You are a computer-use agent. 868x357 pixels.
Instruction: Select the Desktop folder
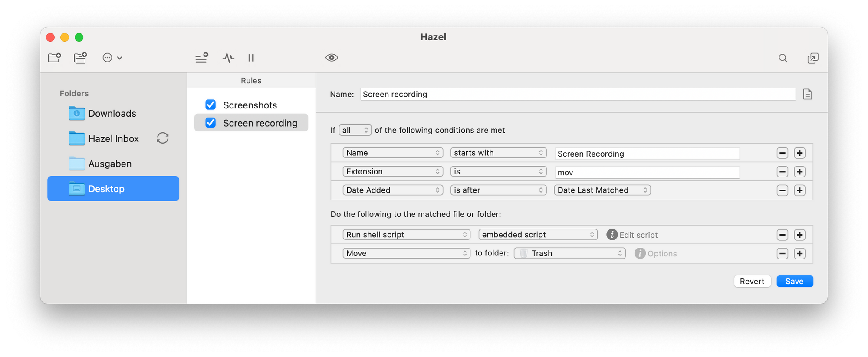113,189
